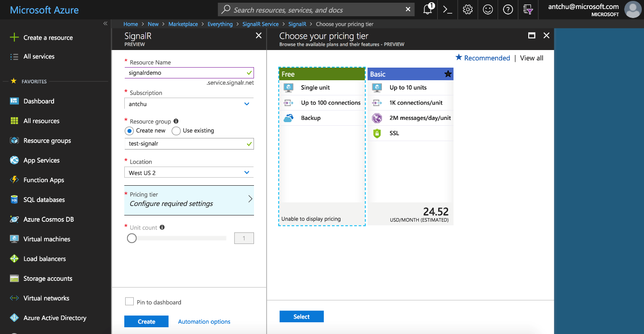Close the SignalR blade
This screenshot has height=334, width=644.
(x=259, y=36)
